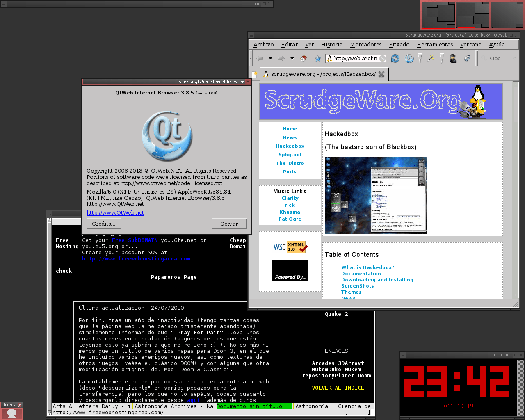Open the News sidebar link under Home
Image resolution: width=525 pixels, height=420 pixels.
[x=290, y=137]
